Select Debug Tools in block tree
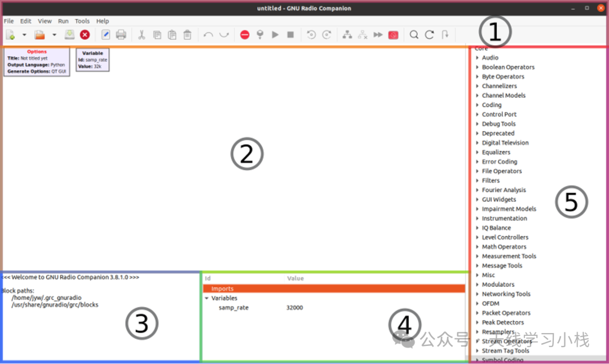Viewport: 609px width, 364px height. pos(498,124)
